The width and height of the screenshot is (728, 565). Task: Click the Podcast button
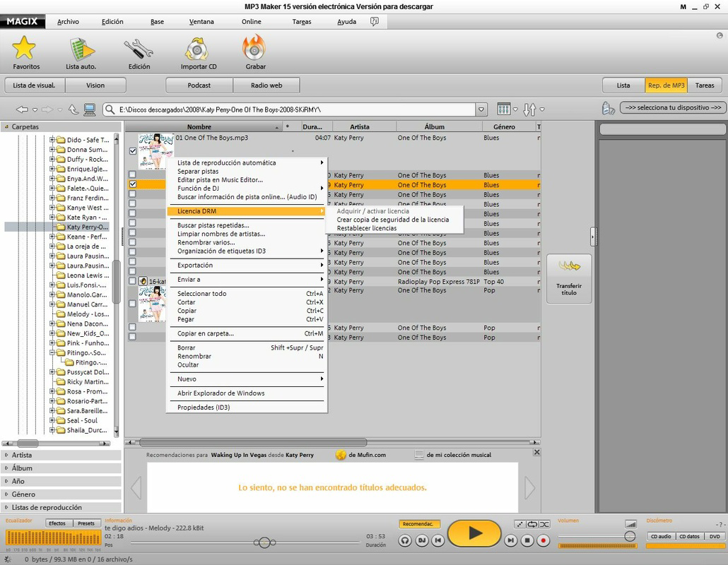(199, 85)
